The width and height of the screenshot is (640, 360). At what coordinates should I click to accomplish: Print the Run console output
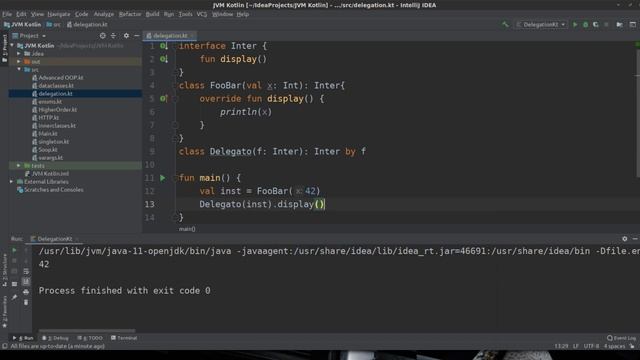pos(26,292)
